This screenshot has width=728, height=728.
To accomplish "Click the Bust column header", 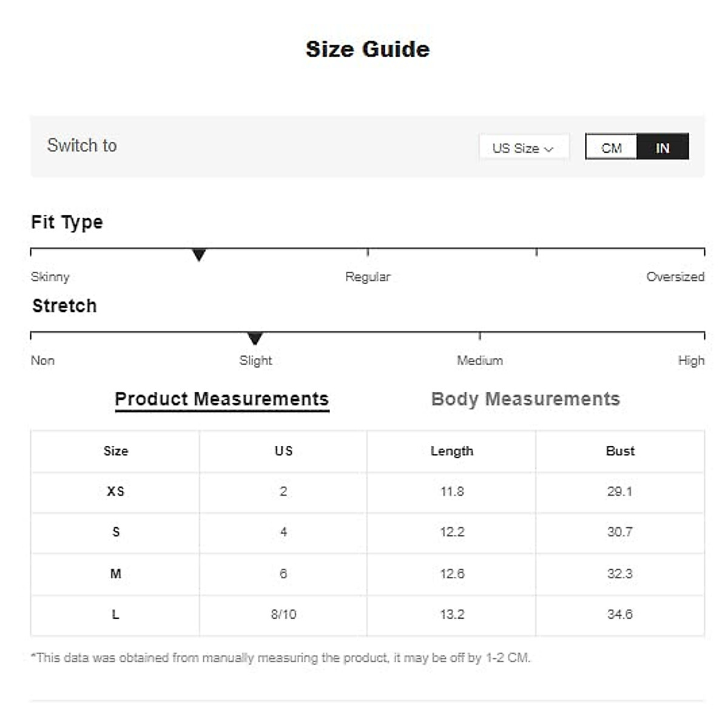I will point(619,451).
